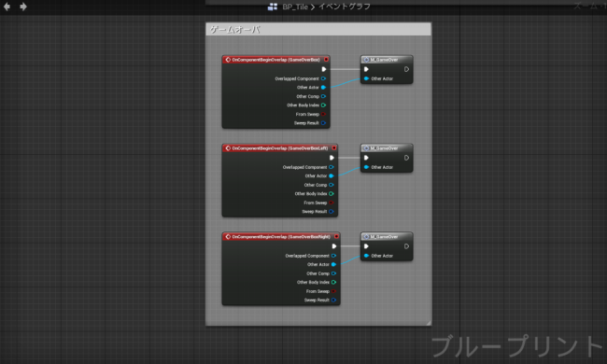This screenshot has width=607, height=364.
Task: Open the BP_Tile breadcrumb
Action: tap(295, 7)
